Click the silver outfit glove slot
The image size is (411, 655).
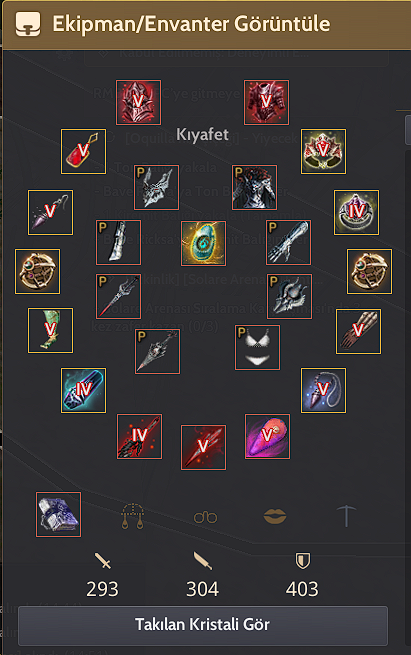click(x=289, y=243)
